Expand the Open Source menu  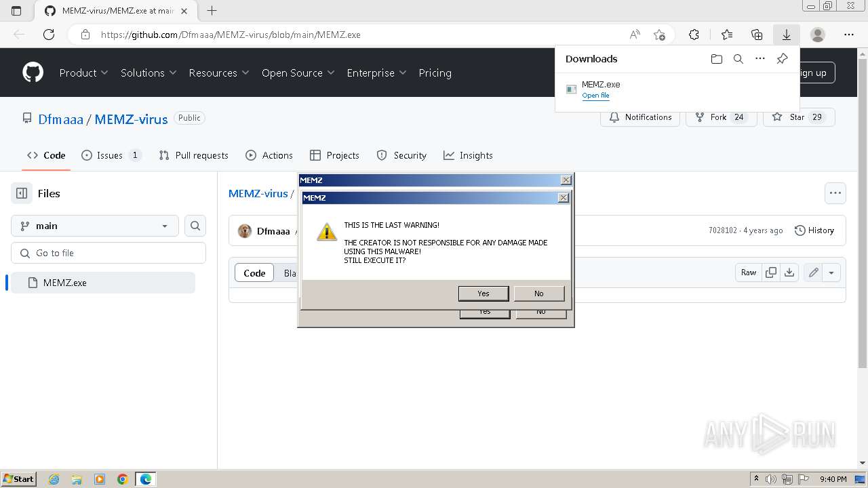coord(298,73)
